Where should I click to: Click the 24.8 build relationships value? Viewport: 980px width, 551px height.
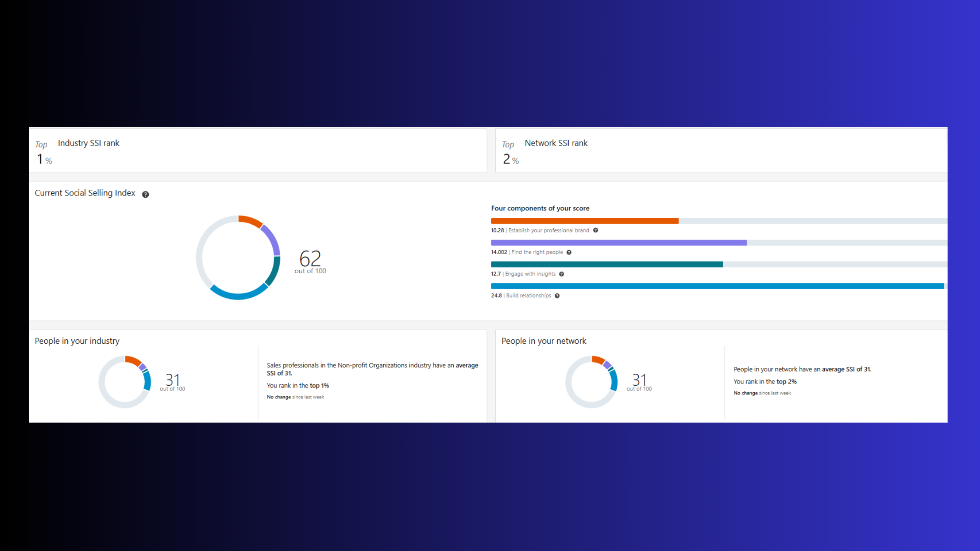click(x=496, y=296)
